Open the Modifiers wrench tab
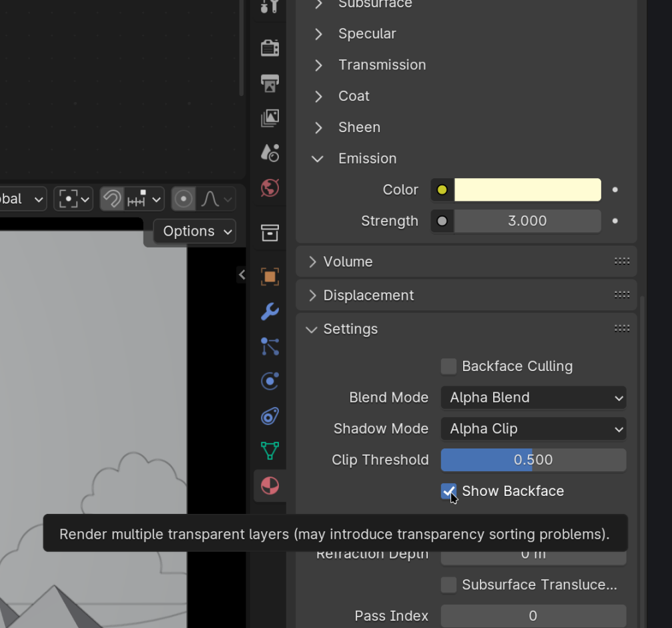Screen dimensions: 672x628 click(x=270, y=312)
